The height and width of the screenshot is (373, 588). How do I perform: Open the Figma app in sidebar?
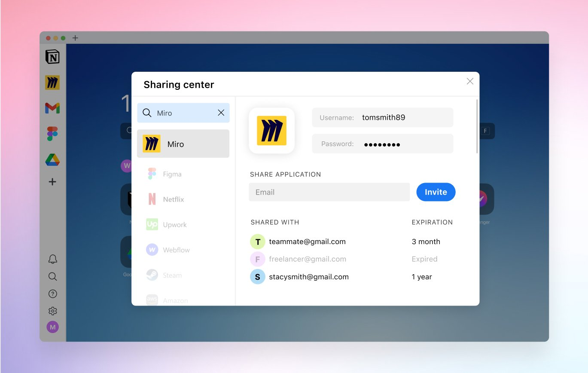tap(52, 134)
